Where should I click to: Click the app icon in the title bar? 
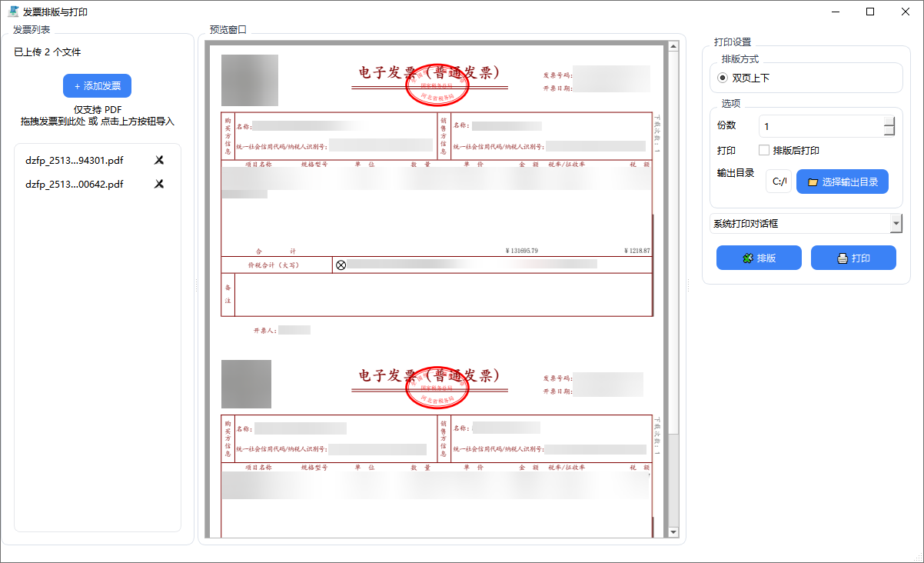13,12
